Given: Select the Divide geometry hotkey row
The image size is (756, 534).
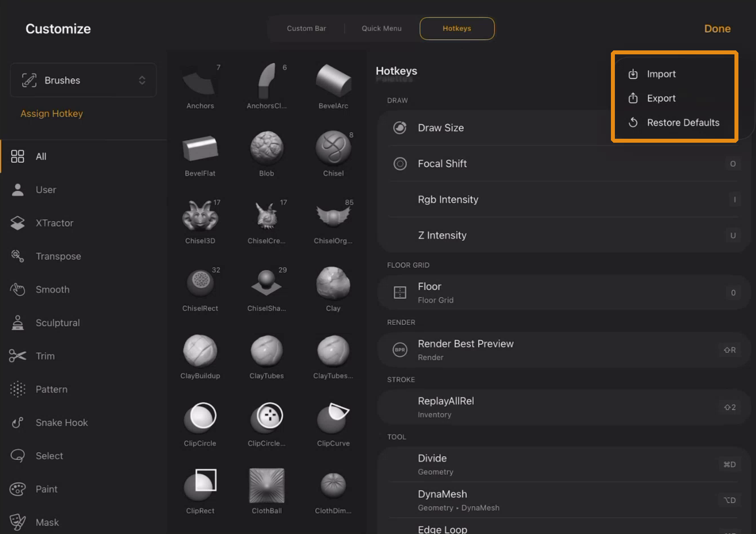Looking at the screenshot, I should [564, 464].
